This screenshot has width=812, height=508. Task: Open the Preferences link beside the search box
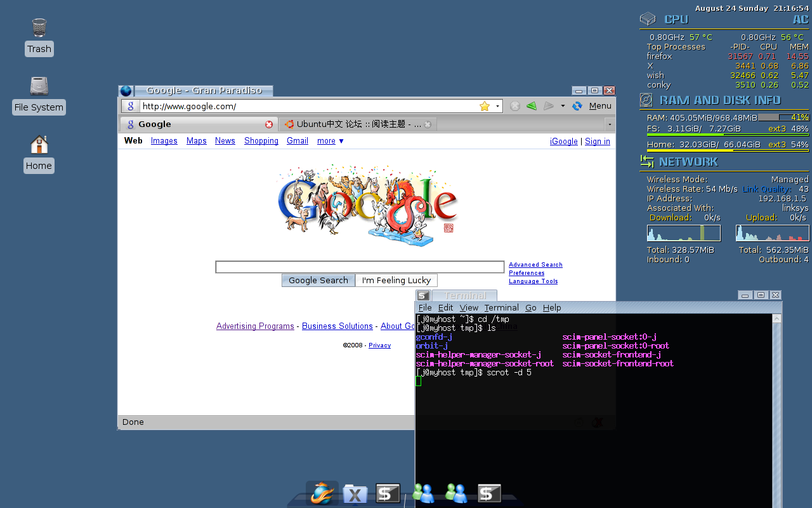[x=527, y=273]
